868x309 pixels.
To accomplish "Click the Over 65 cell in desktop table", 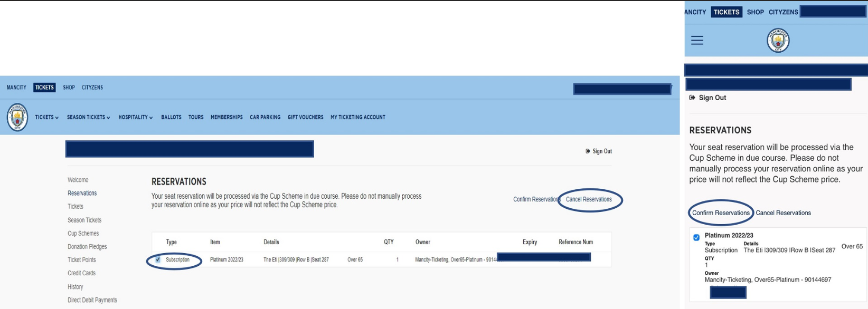I will point(355,260).
